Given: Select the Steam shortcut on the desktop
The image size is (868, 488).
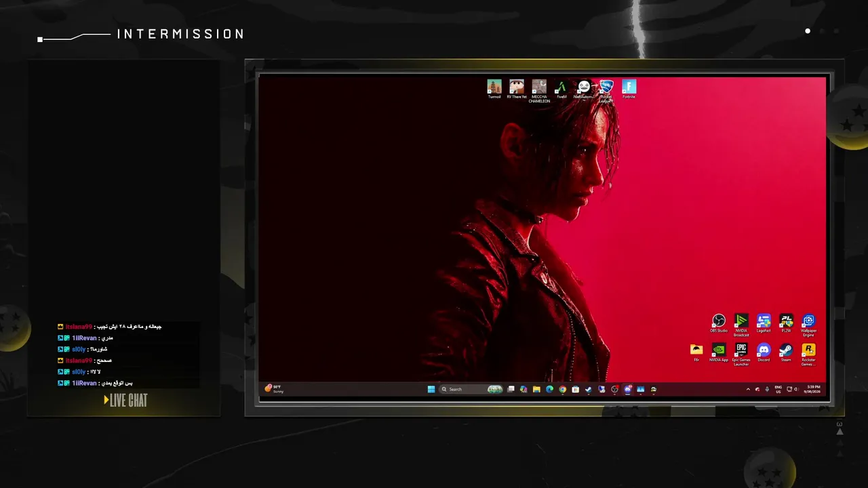Looking at the screenshot, I should tap(786, 352).
